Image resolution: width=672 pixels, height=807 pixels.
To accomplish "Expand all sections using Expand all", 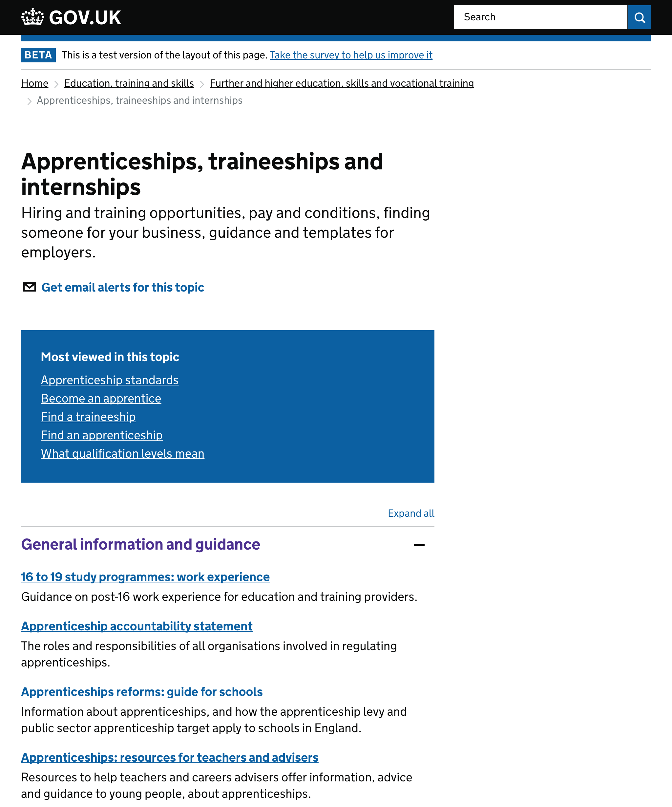I will pyautogui.click(x=411, y=513).
